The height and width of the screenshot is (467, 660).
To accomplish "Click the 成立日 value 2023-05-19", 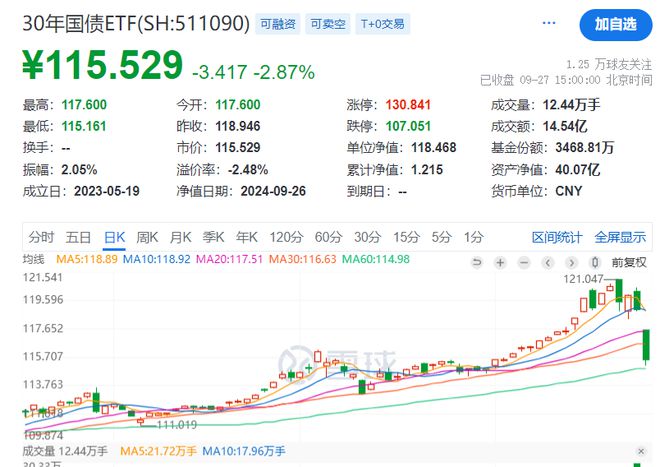I will coord(106,191).
